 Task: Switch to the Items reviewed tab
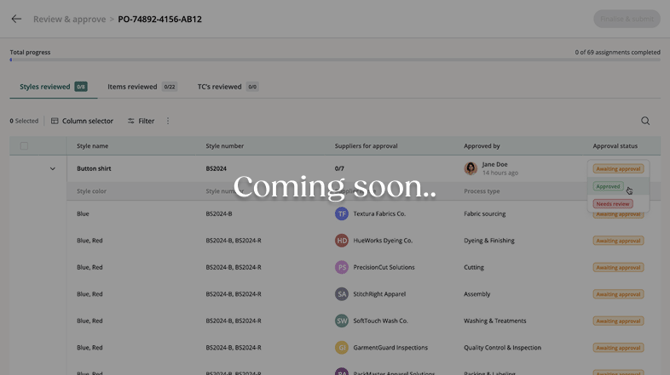tap(142, 87)
